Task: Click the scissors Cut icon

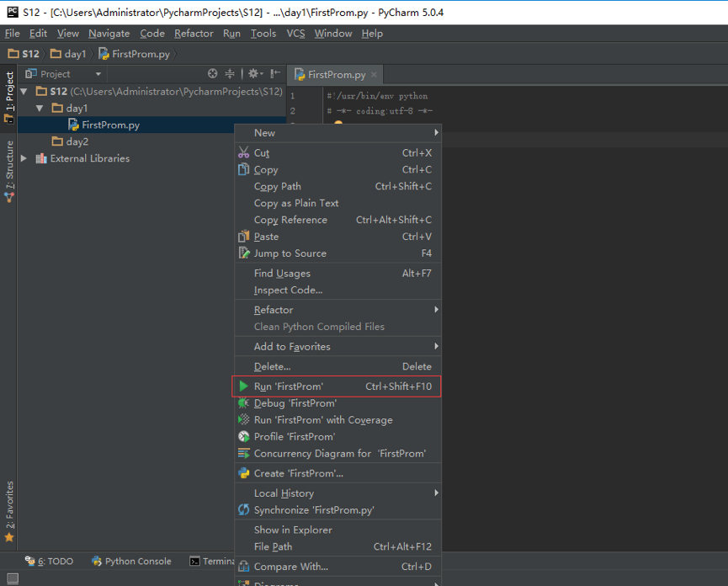Action: pos(243,152)
